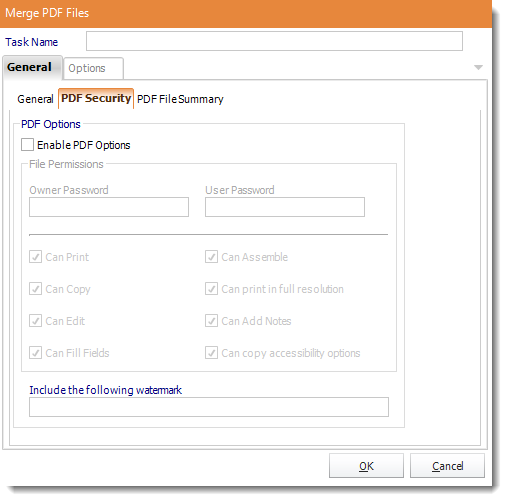Select the PDF Security sub-tab
The height and width of the screenshot is (501, 507).
coord(96,98)
